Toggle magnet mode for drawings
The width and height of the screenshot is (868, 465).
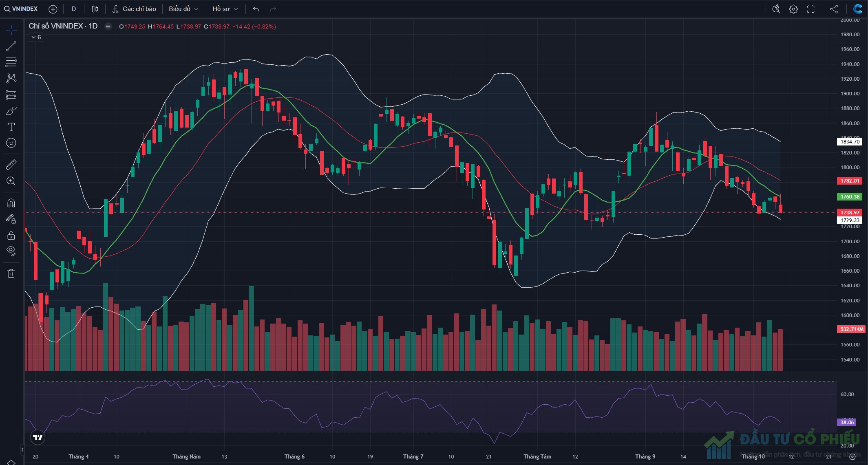click(11, 203)
